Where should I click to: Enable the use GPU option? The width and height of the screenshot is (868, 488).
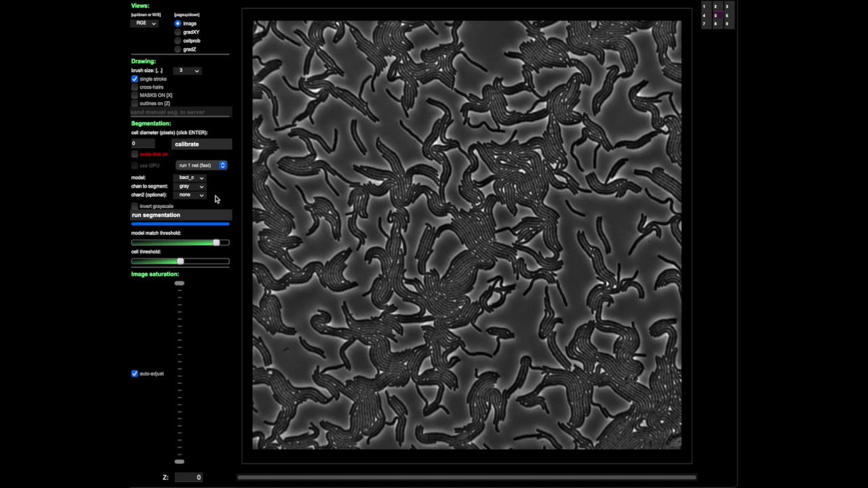point(134,165)
